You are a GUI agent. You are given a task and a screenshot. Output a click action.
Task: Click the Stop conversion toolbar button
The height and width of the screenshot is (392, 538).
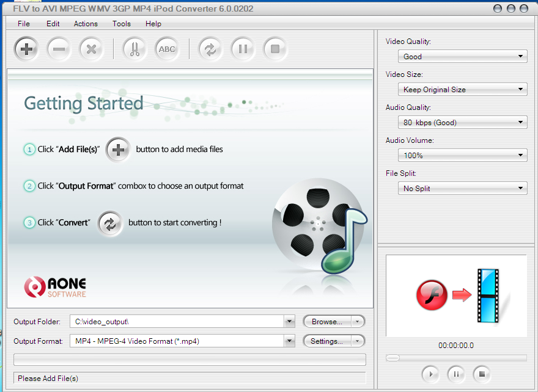point(275,49)
